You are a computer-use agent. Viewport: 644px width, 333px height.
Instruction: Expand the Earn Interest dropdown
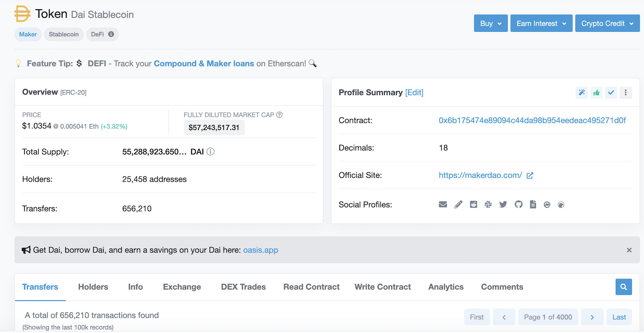(x=541, y=23)
